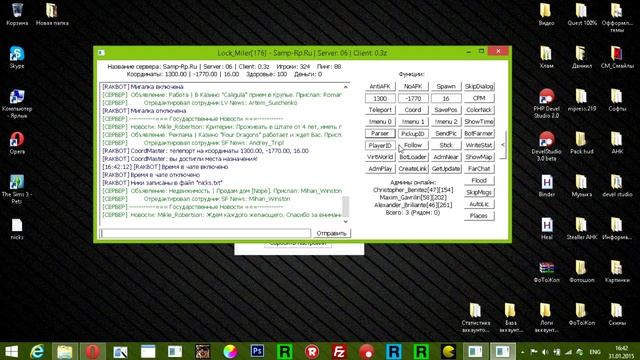Click the SkipDialog button
Viewport: 640px width, 360px height.
coord(479,87)
